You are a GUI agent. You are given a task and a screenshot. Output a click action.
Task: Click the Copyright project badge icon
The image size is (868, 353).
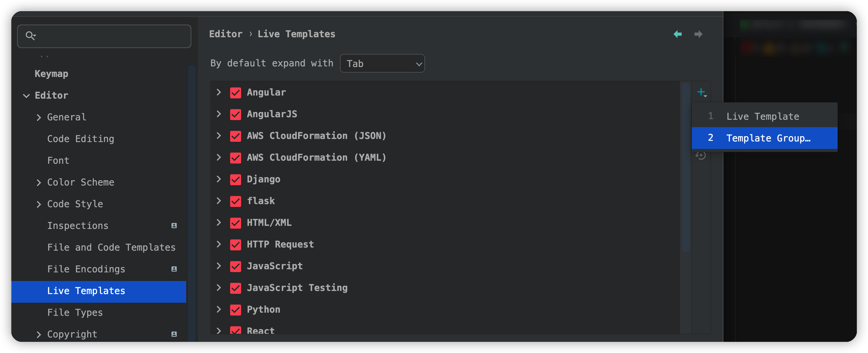(174, 334)
